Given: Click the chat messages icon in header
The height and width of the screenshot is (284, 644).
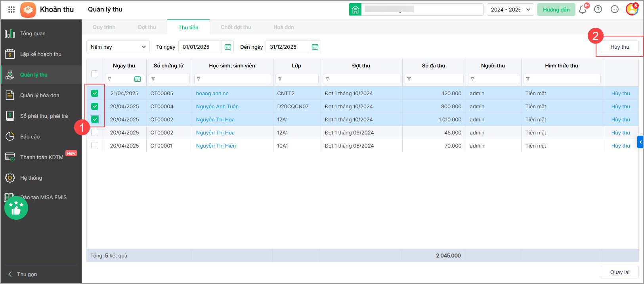Looking at the screenshot, I should [x=614, y=10].
